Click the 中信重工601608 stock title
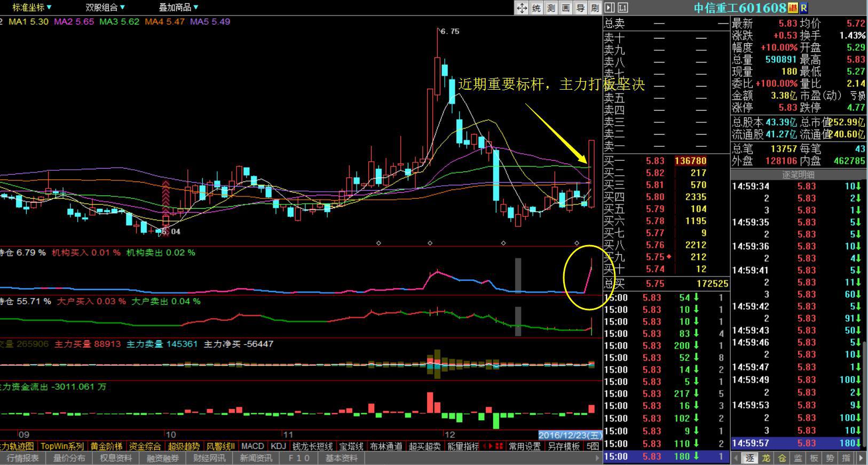 (740, 8)
